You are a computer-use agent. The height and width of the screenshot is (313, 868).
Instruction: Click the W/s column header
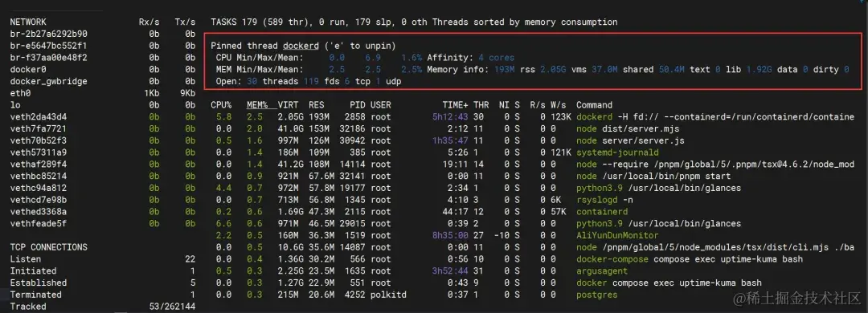pyautogui.click(x=558, y=105)
